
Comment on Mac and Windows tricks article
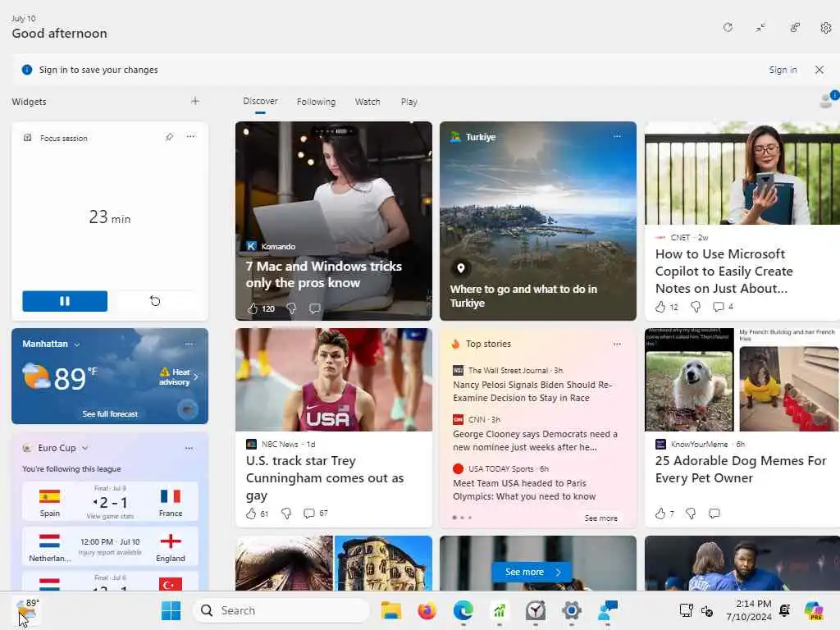click(x=315, y=308)
